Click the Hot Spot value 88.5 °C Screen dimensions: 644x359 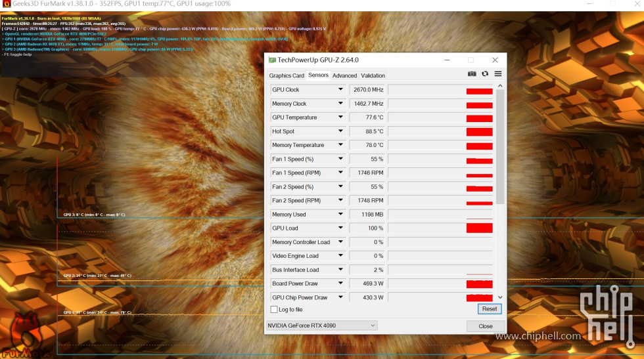click(367, 131)
